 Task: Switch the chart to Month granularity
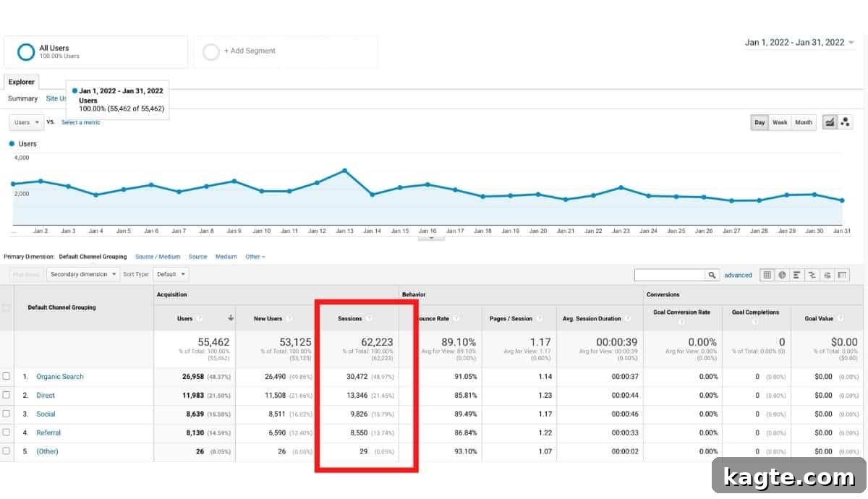point(804,122)
